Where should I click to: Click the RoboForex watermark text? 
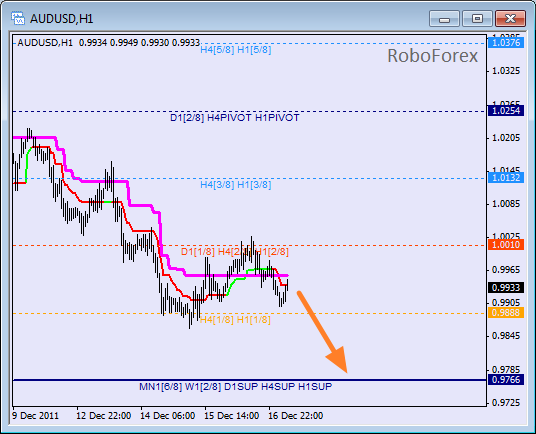click(432, 56)
